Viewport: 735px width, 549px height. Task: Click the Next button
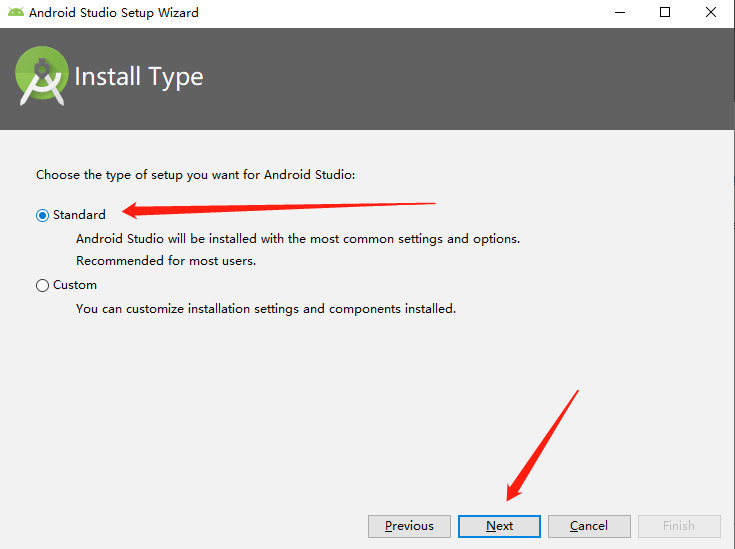click(499, 526)
